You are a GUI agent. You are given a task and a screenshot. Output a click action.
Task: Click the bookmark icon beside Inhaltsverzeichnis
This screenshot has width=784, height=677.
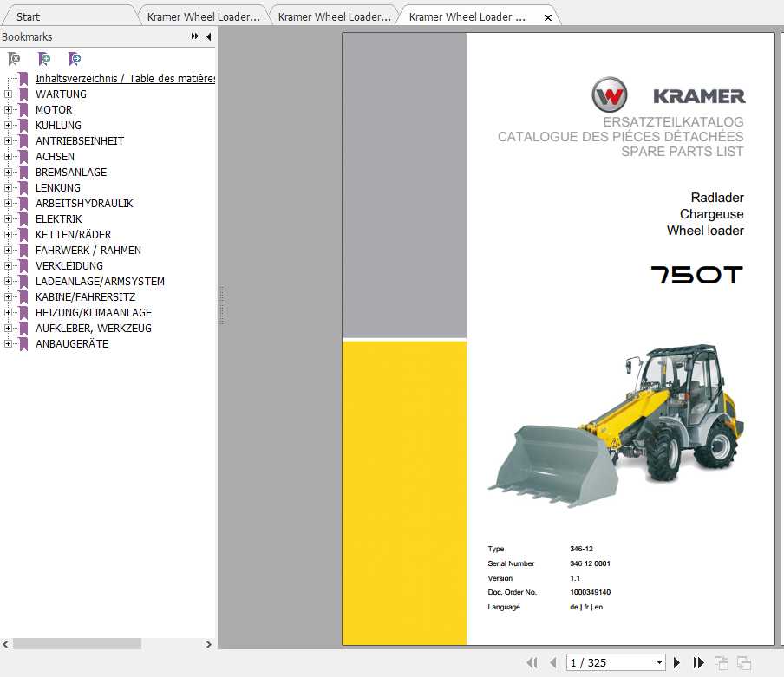(23, 78)
